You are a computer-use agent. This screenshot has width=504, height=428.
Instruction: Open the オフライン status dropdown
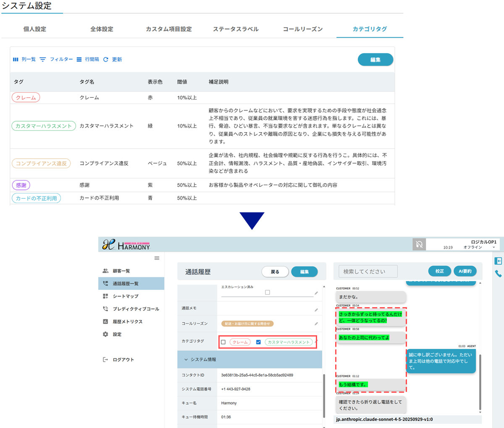(x=493, y=248)
